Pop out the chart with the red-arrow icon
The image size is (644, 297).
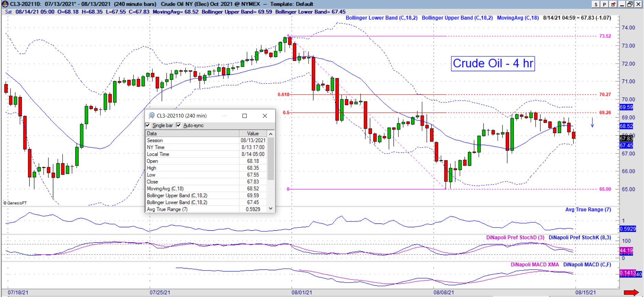[613, 4]
